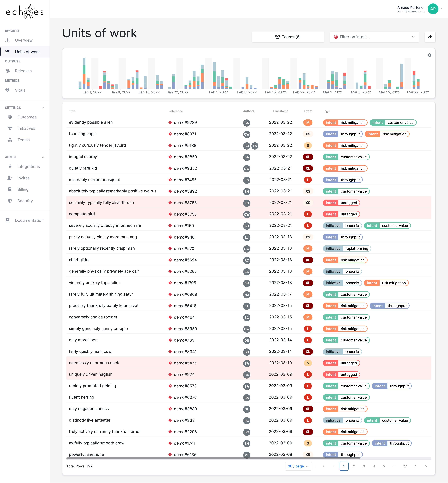
Task: Open the Filter on intent dropdown
Action: point(374,37)
